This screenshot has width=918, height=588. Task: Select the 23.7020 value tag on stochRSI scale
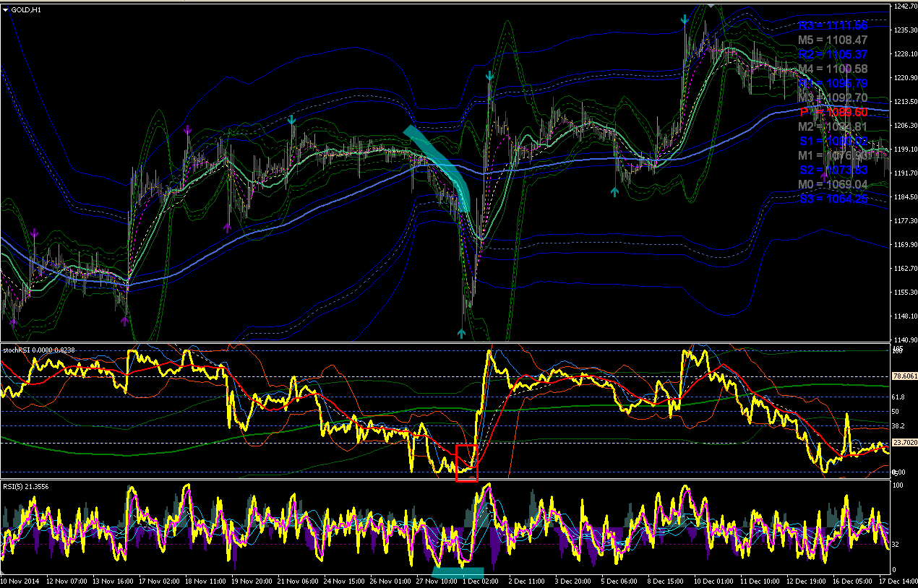point(905,442)
